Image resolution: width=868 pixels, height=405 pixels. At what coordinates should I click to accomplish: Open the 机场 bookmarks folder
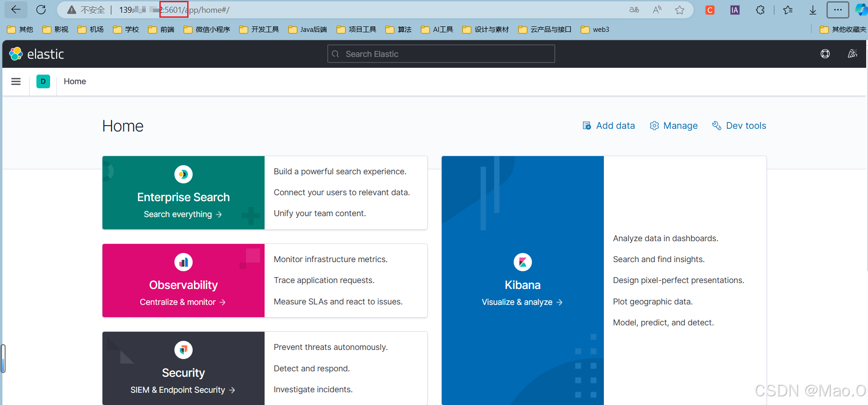point(91,30)
